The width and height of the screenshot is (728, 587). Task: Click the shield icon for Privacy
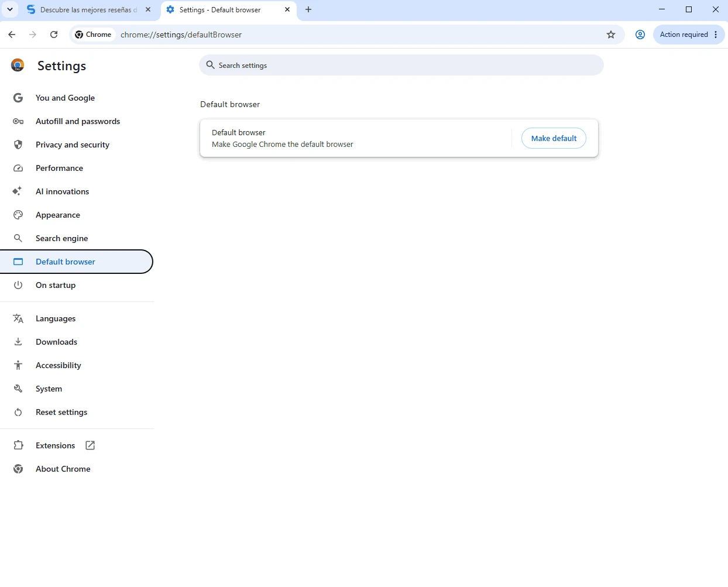[x=18, y=145]
